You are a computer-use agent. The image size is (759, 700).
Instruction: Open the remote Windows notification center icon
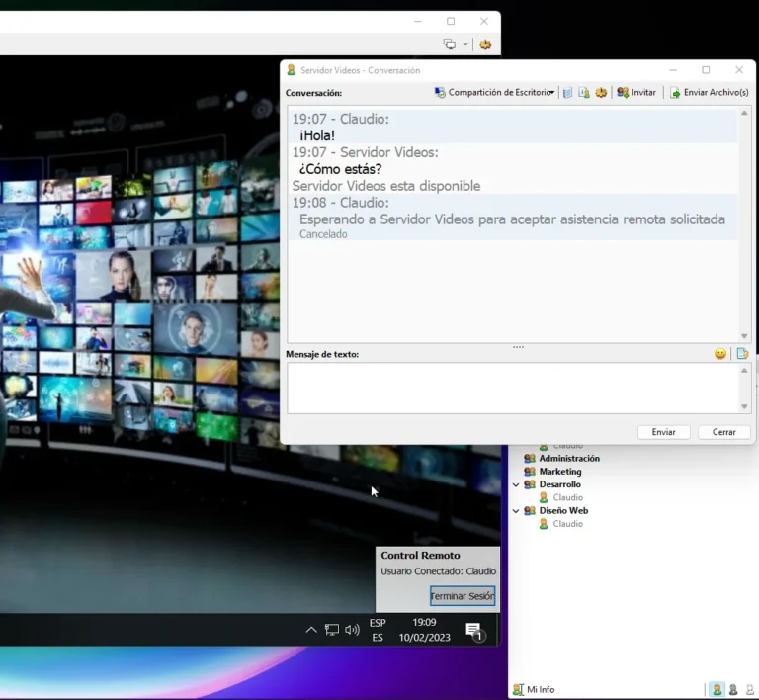[x=474, y=631]
